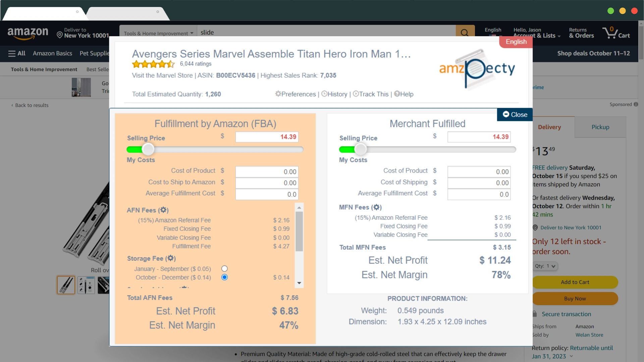Click Storage Fee settings gear icon

[170, 258]
